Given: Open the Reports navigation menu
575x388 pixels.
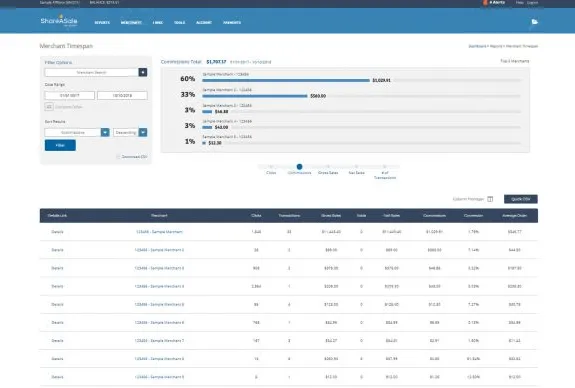Looking at the screenshot, I should tap(102, 23).
